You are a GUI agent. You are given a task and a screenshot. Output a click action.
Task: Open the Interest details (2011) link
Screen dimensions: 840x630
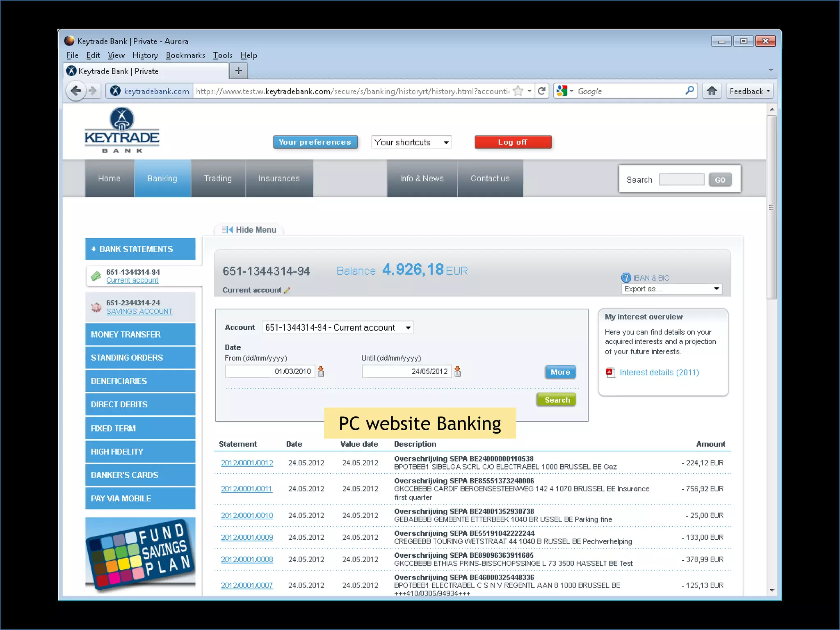(659, 372)
